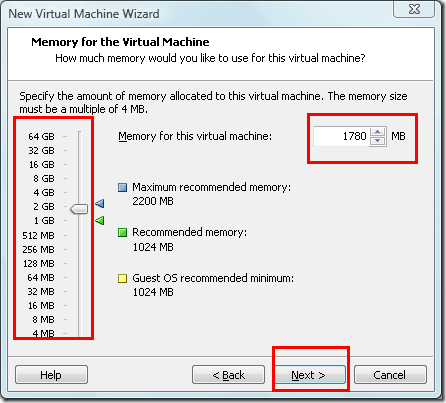446x403 pixels.
Task: Set slider to the 128 MB mark
Action: click(x=80, y=264)
